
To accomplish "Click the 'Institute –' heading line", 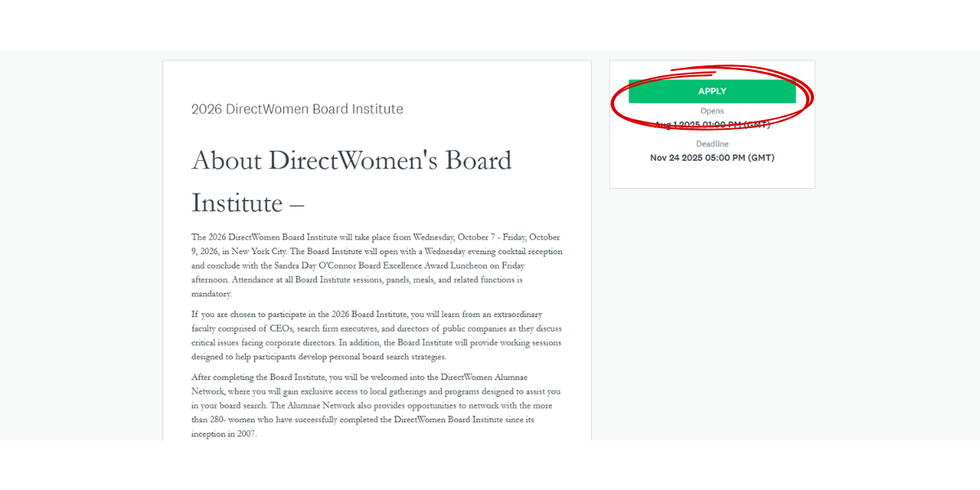I will click(247, 203).
